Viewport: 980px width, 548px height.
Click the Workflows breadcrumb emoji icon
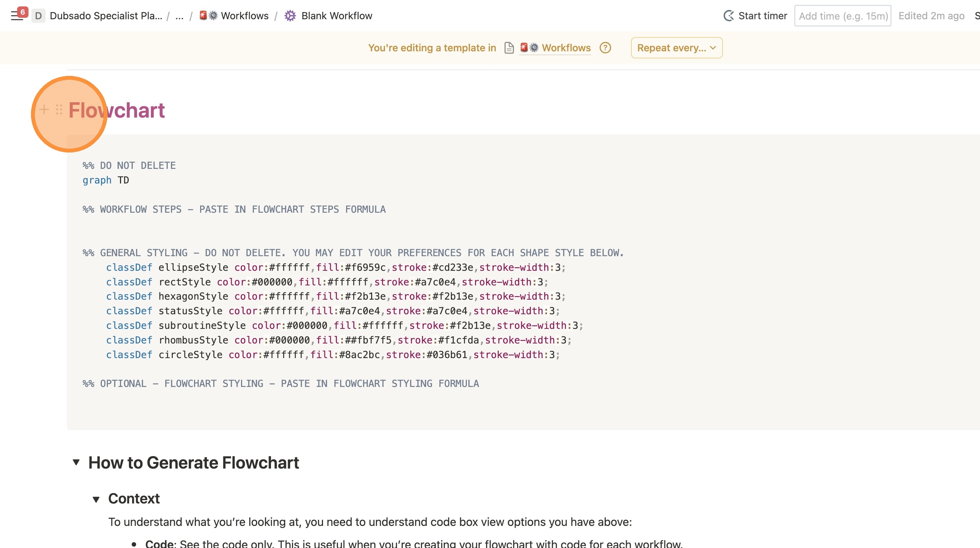(x=208, y=16)
